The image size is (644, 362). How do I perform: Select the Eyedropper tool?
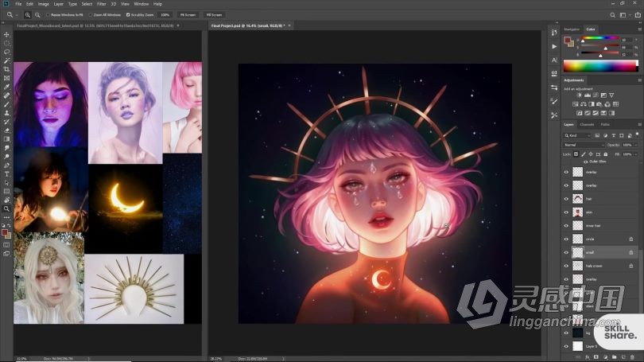(x=6, y=87)
